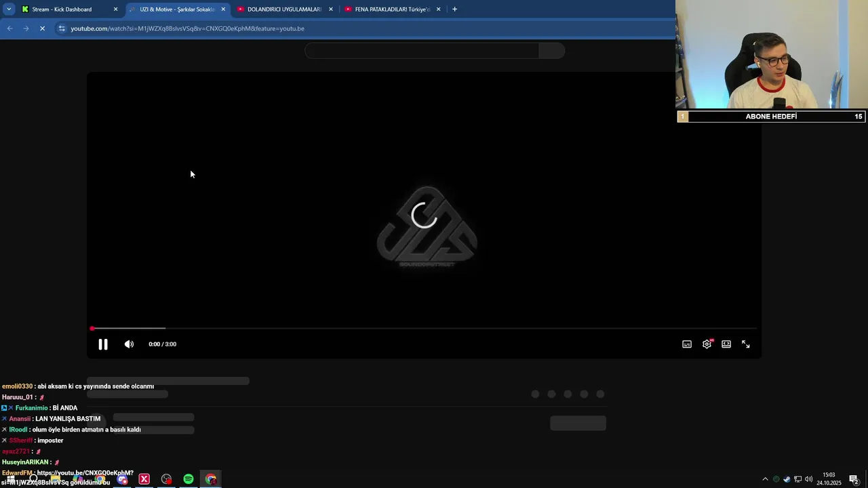Open a new browser tab

point(454,9)
